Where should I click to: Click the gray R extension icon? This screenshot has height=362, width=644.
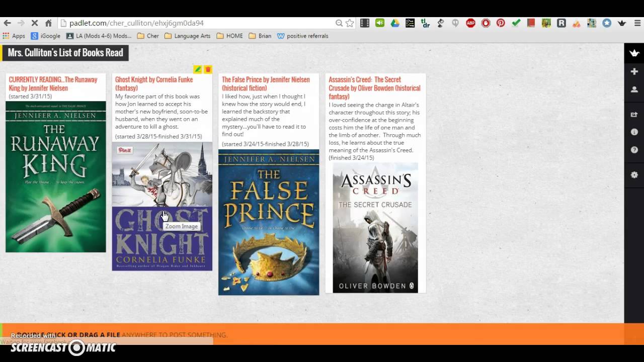(561, 23)
